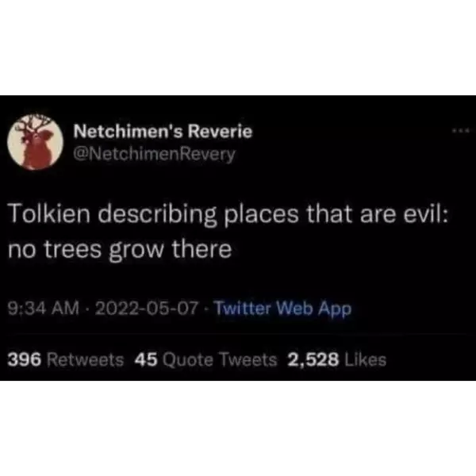Click the Netchimen's Reverie display name
The width and height of the screenshot is (476, 476).
pos(163,132)
